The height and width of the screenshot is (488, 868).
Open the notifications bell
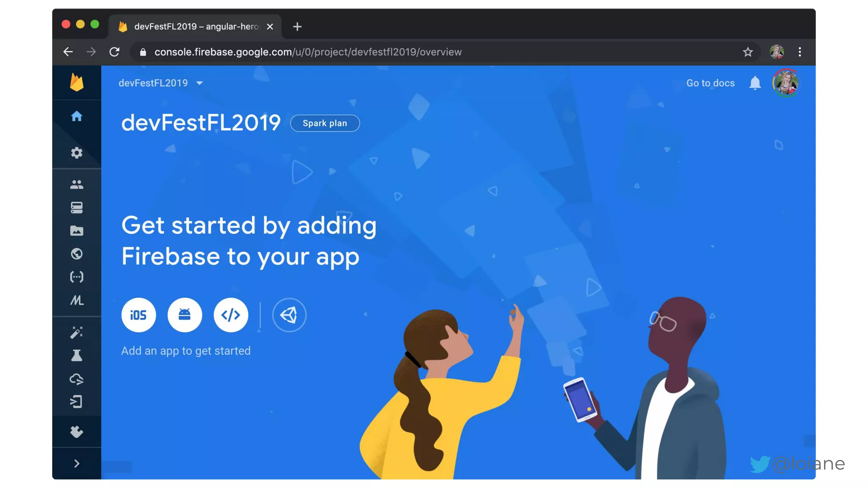tap(755, 83)
